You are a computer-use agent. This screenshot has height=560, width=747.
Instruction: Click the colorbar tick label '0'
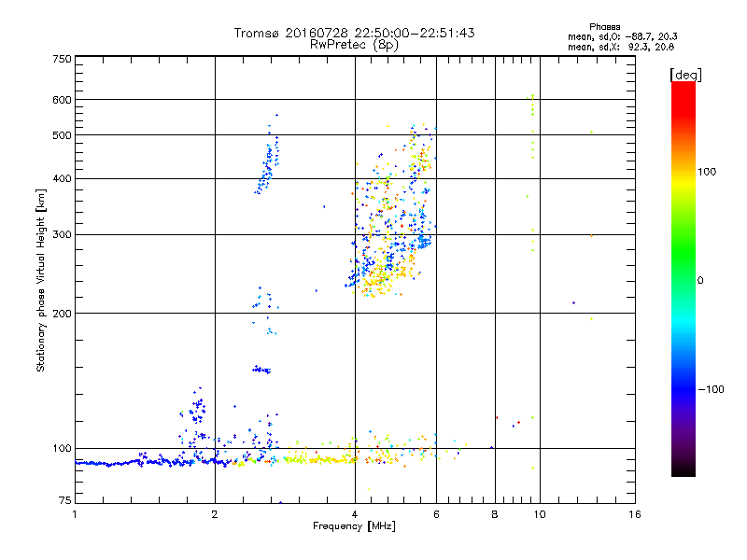[x=700, y=281]
